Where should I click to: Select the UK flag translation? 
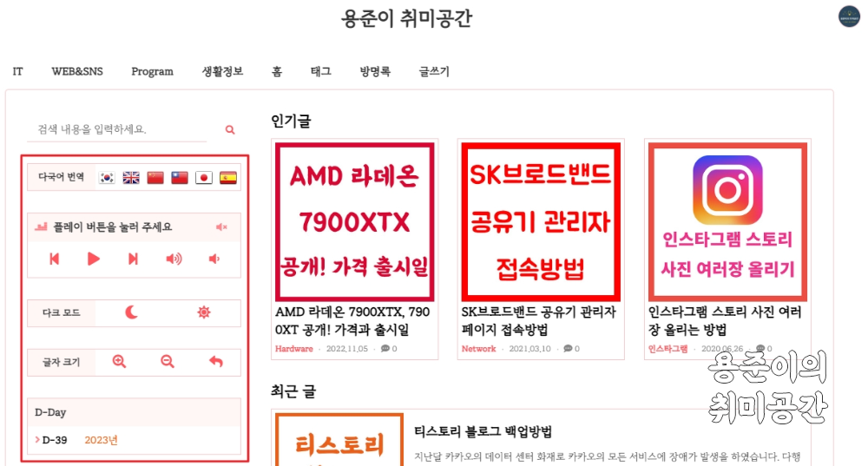[131, 178]
